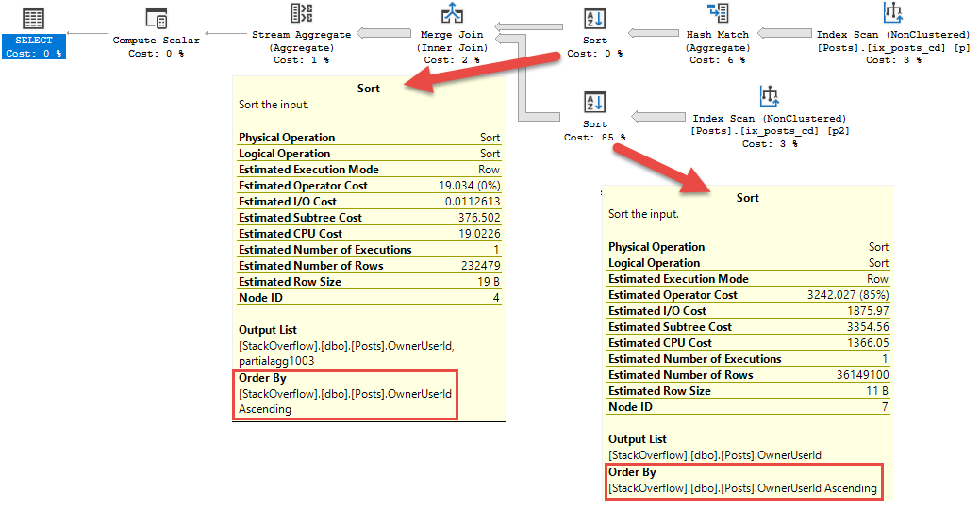This screenshot has height=509, width=980.
Task: Click the Merge Join 'Cost: 2 %' label
Action: 452,60
